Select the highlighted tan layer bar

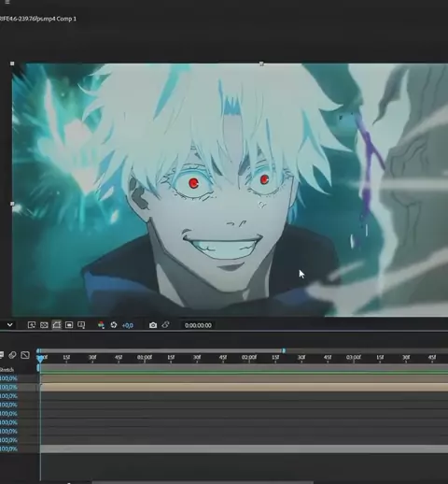tap(244, 387)
